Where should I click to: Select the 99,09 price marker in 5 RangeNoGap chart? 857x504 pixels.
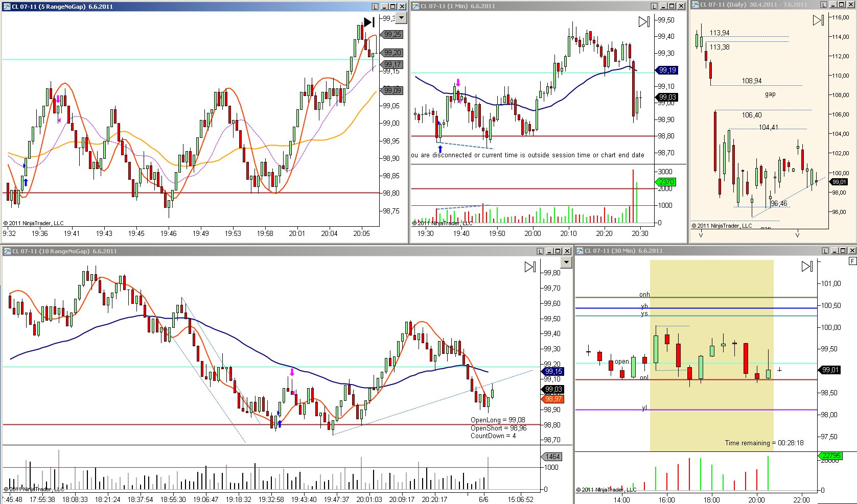pyautogui.click(x=392, y=90)
